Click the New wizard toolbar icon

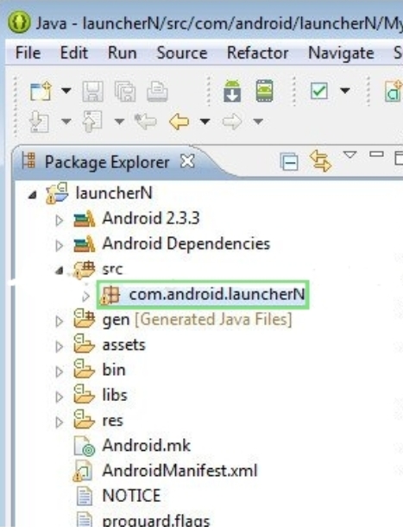(41, 91)
